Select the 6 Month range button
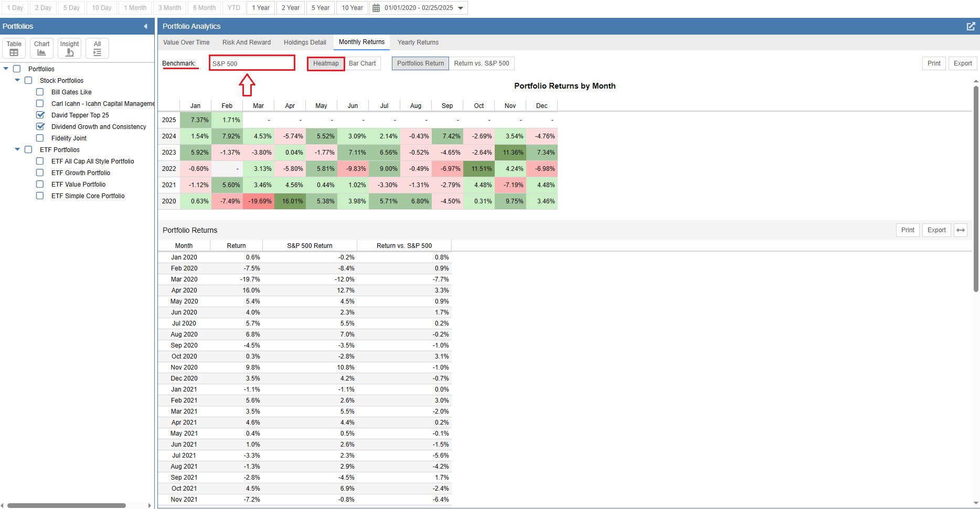Viewport: 980px width, 509px height. 204,8
